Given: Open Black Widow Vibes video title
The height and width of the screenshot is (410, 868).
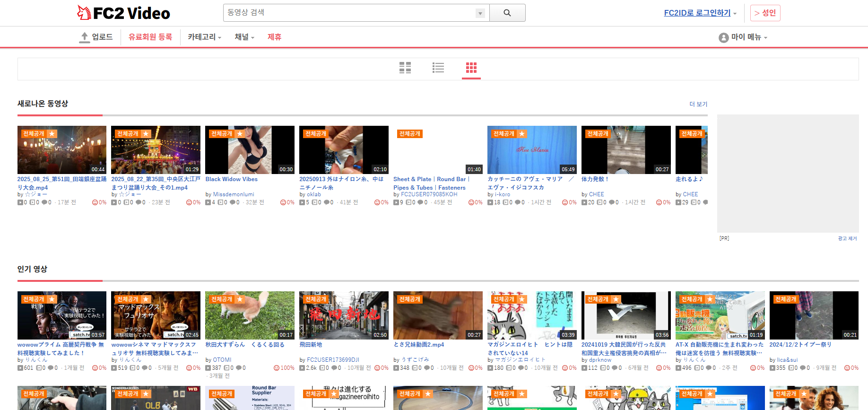Looking at the screenshot, I should (x=232, y=179).
